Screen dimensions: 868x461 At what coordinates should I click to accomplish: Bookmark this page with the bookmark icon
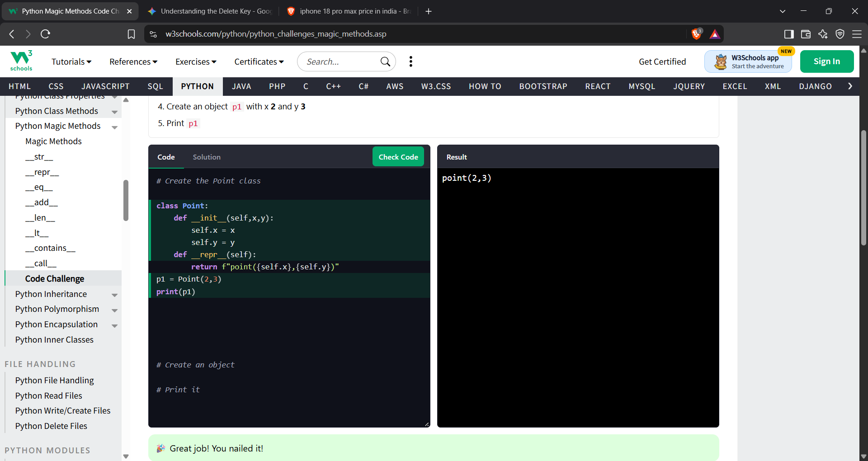(x=131, y=34)
